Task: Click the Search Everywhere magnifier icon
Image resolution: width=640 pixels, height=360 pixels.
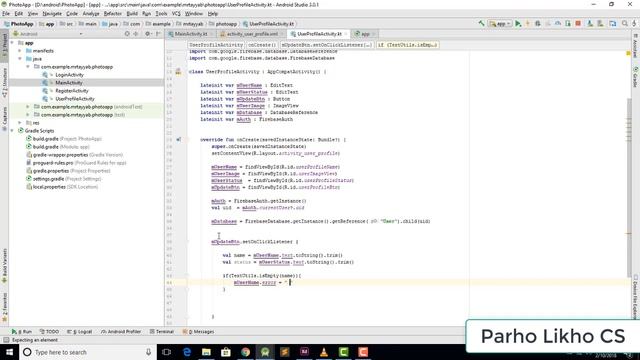Action: 625,24
